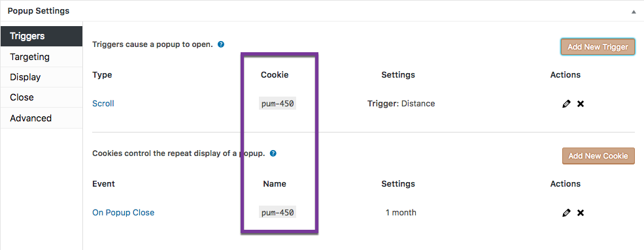Screen dimensions: 644x250
Task: Open help tooltip next to Cookies description
Action: [x=273, y=153]
